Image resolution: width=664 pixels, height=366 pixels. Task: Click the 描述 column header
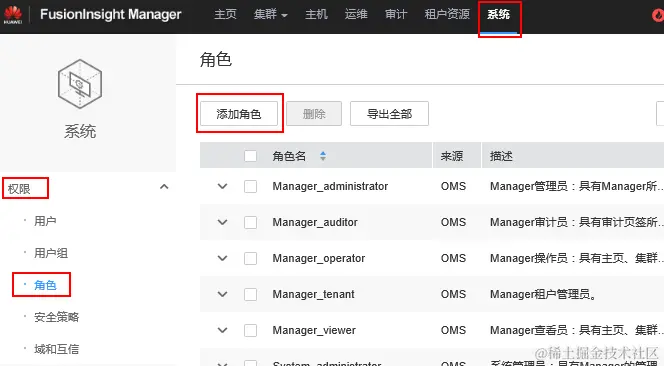[501, 156]
